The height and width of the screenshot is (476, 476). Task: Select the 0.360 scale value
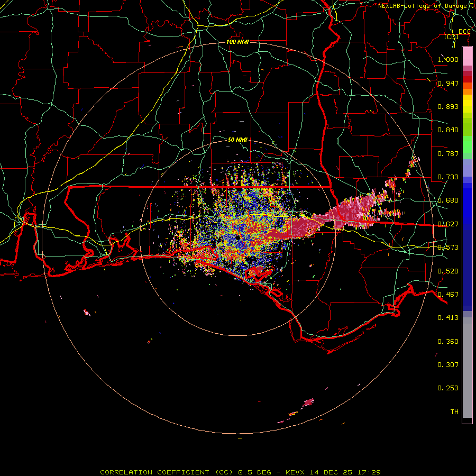(x=448, y=342)
